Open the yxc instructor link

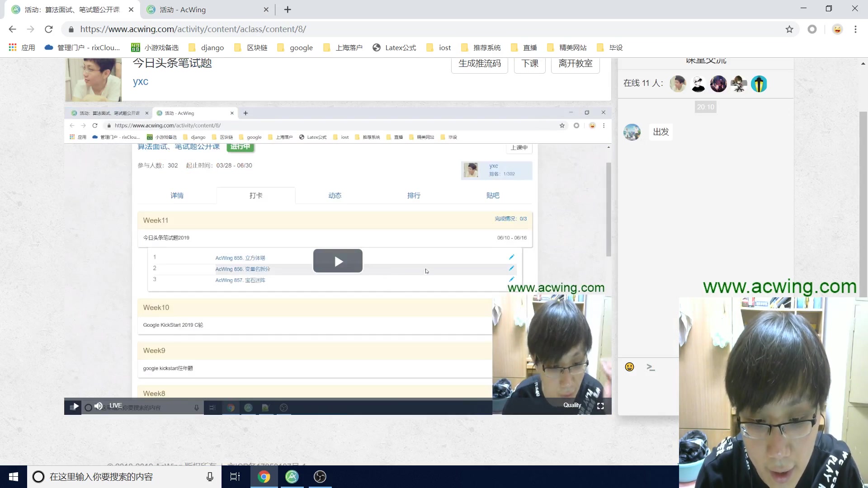tap(141, 82)
